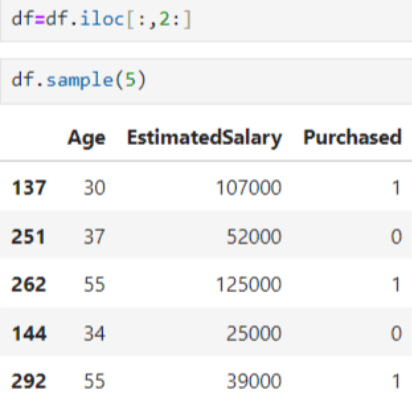Click row index 251

pyautogui.click(x=28, y=237)
